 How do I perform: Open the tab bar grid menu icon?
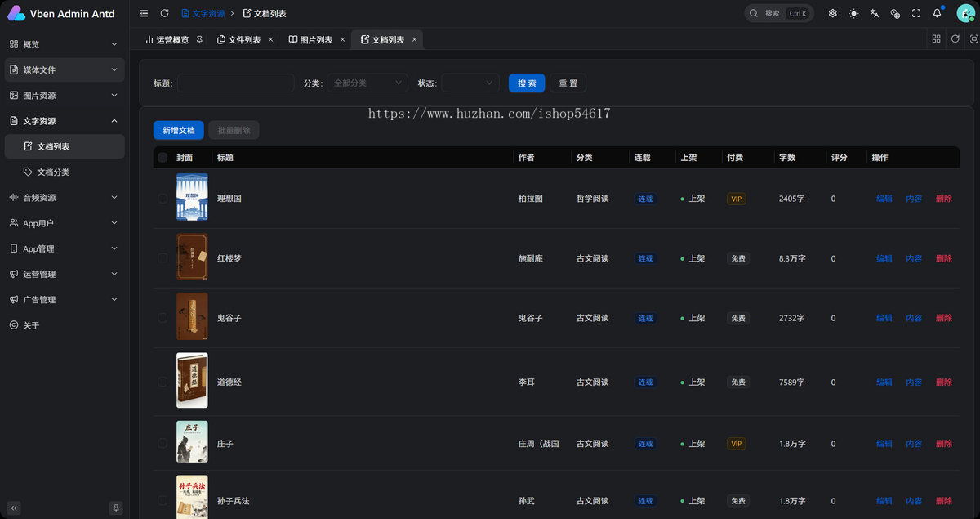click(x=936, y=39)
